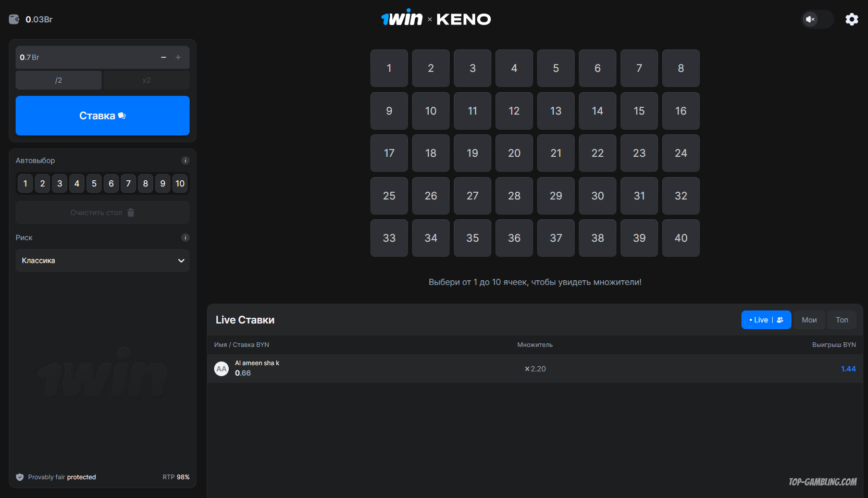Click the 1win KENO logo

pos(436,19)
